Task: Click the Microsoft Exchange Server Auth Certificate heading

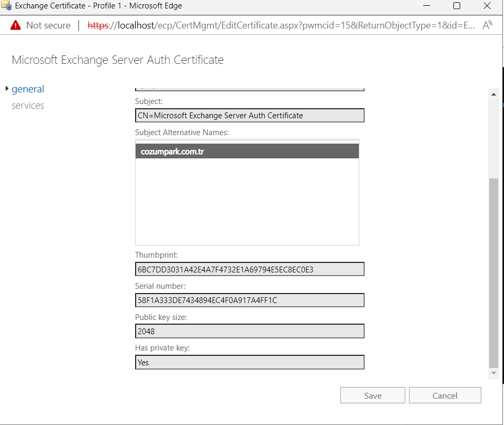Action: (118, 60)
